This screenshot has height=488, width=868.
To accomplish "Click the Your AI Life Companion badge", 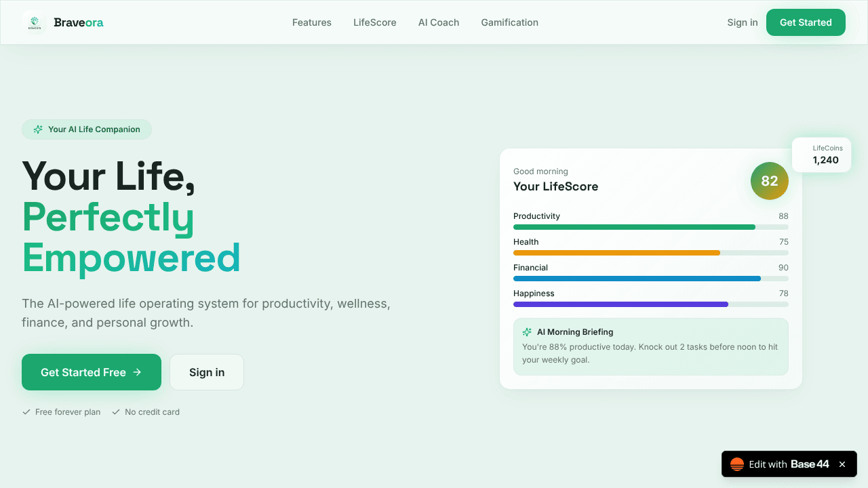I will pyautogui.click(x=87, y=129).
